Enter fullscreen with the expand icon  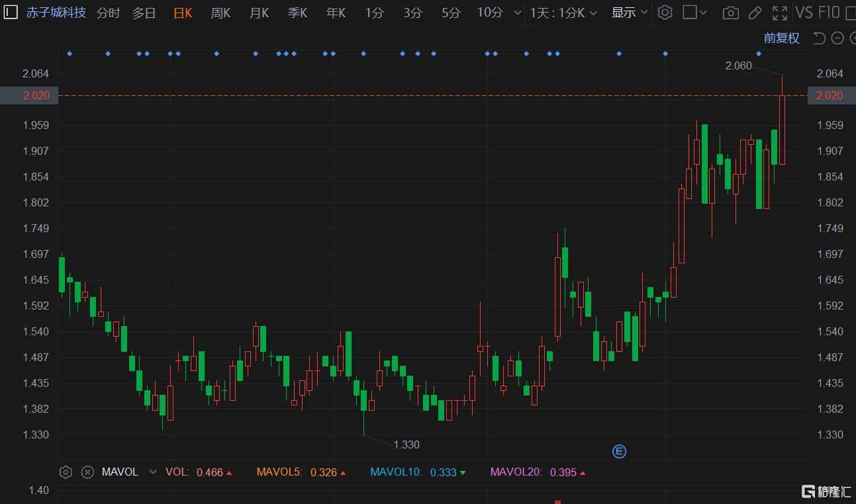coord(779,12)
